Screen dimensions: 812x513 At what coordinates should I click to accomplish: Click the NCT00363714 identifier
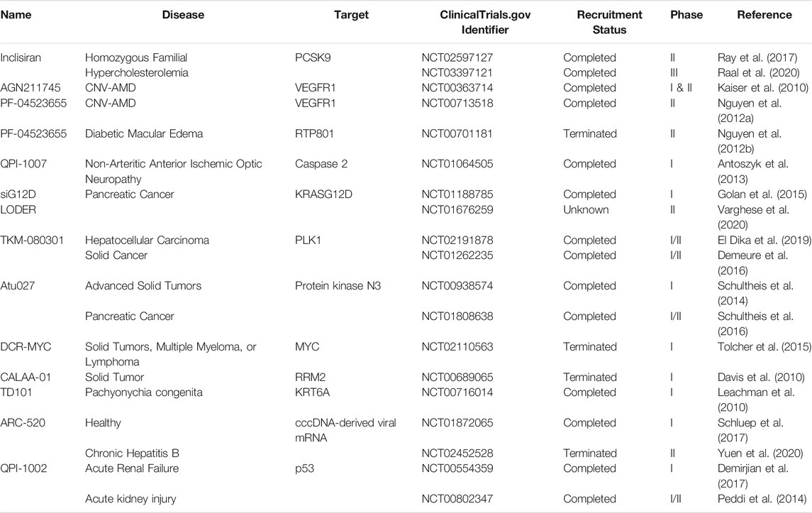click(x=457, y=87)
